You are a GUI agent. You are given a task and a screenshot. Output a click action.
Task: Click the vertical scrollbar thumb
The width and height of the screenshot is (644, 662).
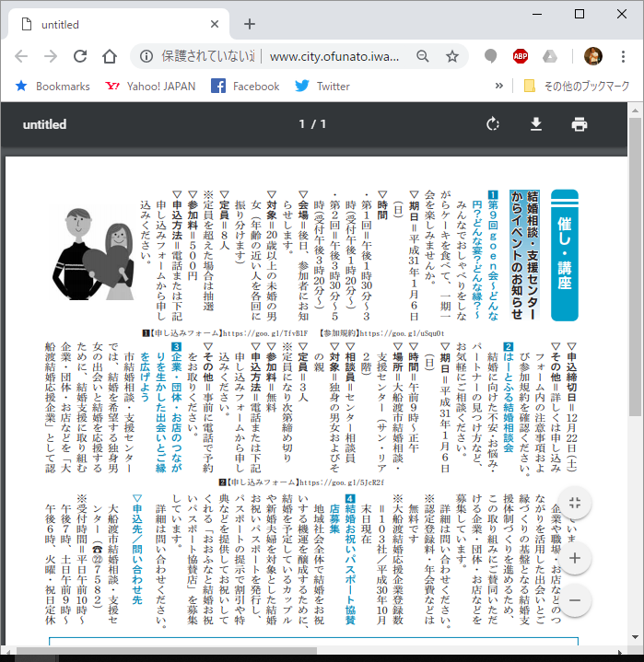click(x=635, y=267)
